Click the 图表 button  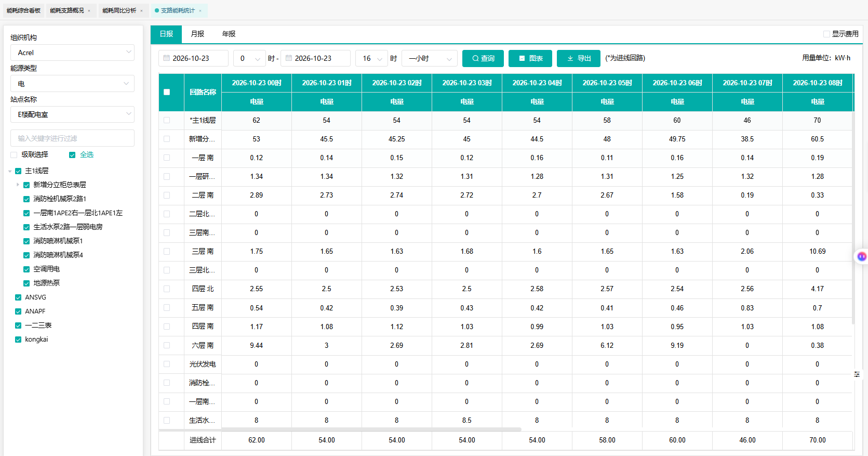[530, 58]
